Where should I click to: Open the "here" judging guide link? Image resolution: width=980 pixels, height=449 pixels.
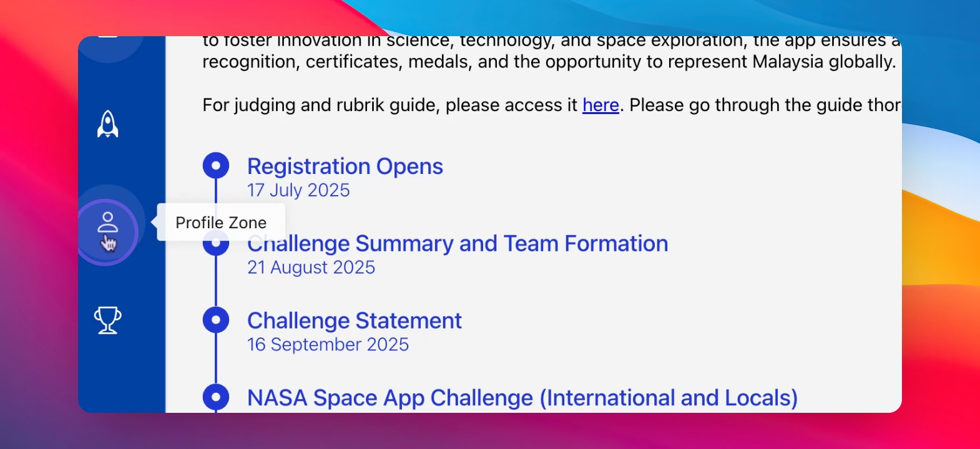(600, 105)
